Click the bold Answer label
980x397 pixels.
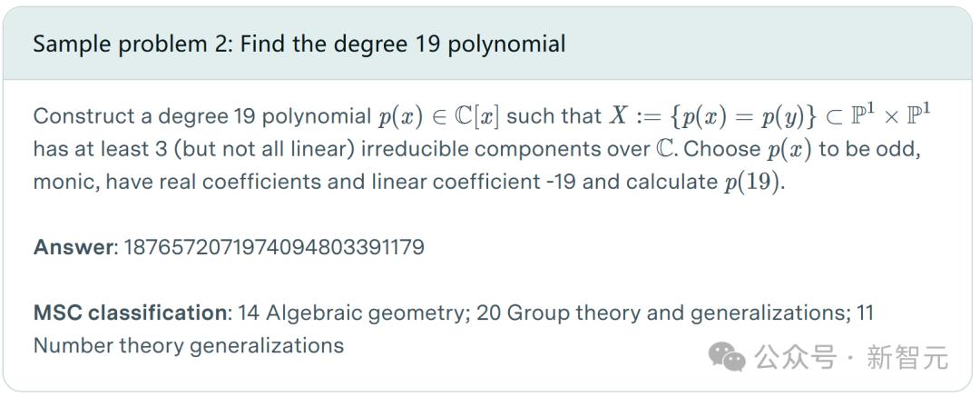pyautogui.click(x=73, y=247)
